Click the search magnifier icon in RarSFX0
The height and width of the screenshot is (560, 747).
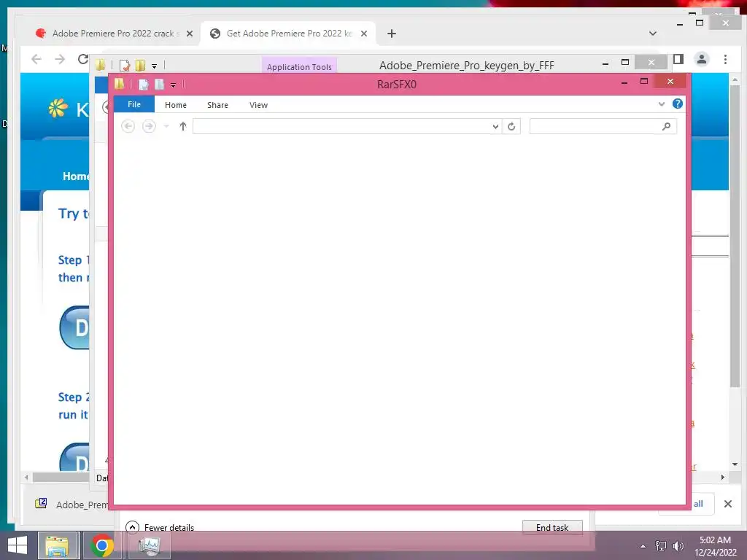click(x=667, y=126)
